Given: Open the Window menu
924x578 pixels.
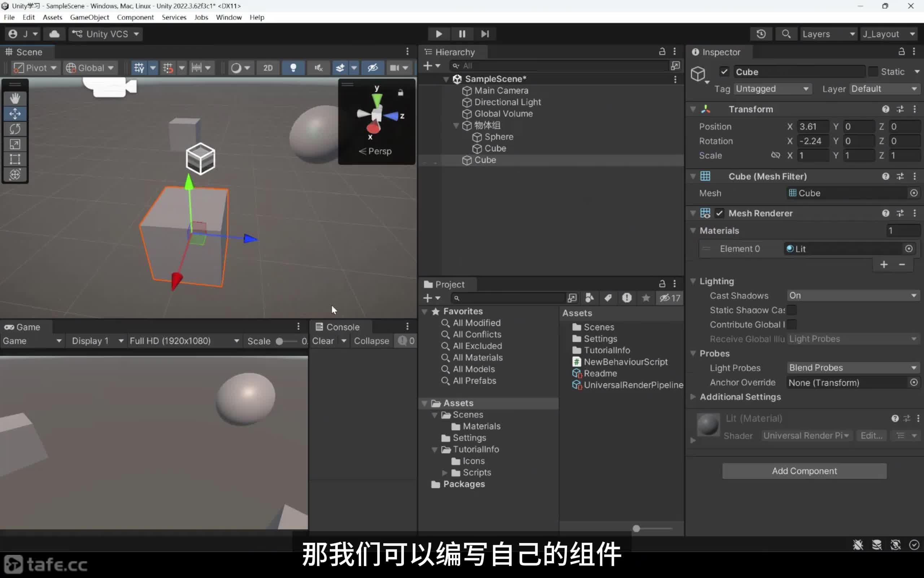Looking at the screenshot, I should click(x=229, y=17).
